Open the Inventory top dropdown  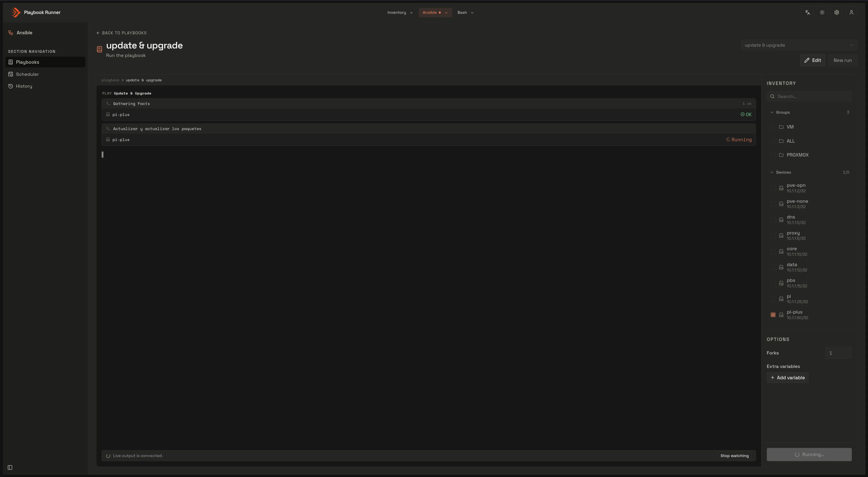[x=400, y=13]
